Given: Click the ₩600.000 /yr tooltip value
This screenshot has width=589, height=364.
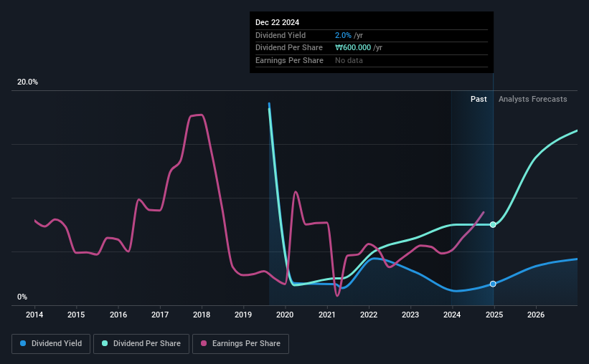Looking at the screenshot, I should point(359,48).
